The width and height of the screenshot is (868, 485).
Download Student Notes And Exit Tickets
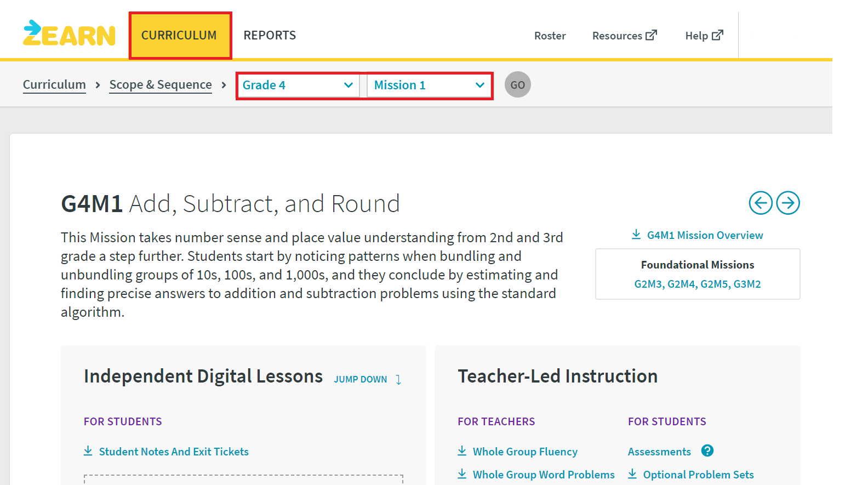(166, 452)
